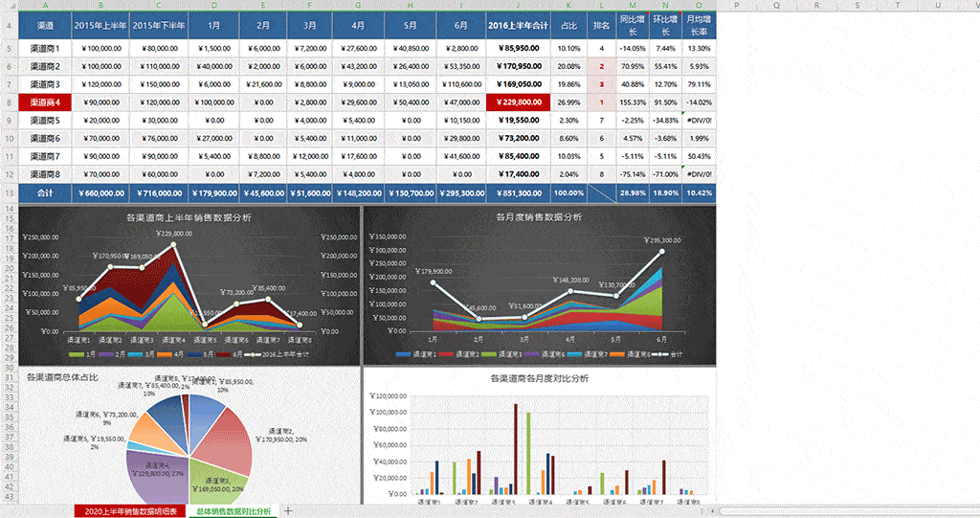The height and width of the screenshot is (518, 980).
Task: Select the 155.33% cell in 渠道商4 row
Action: click(x=633, y=102)
